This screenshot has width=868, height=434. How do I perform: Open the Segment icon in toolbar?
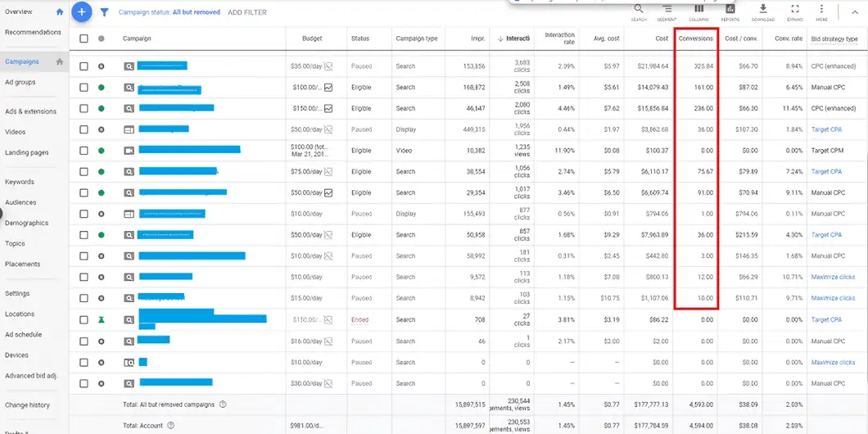click(x=667, y=10)
